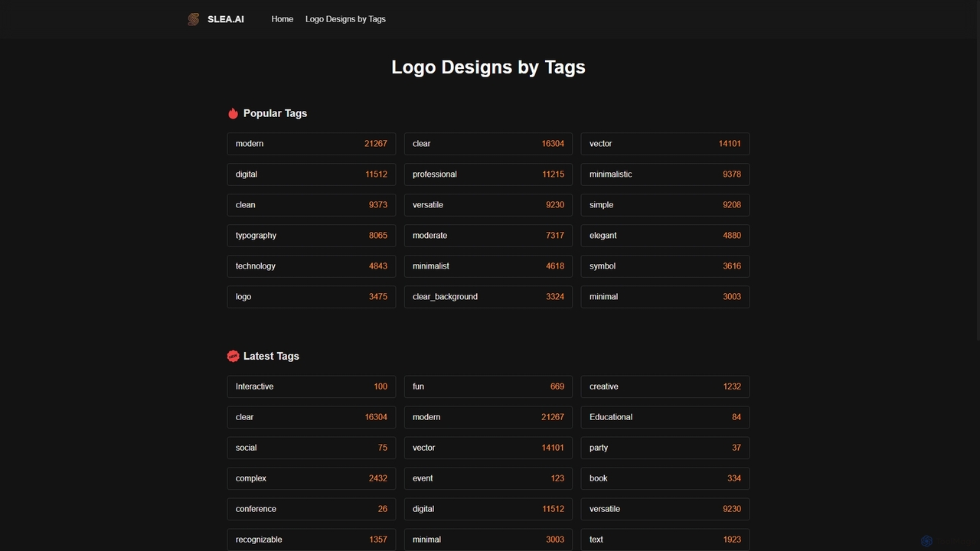Open the clear tag in Popular Tags
The width and height of the screenshot is (980, 551).
click(488, 144)
